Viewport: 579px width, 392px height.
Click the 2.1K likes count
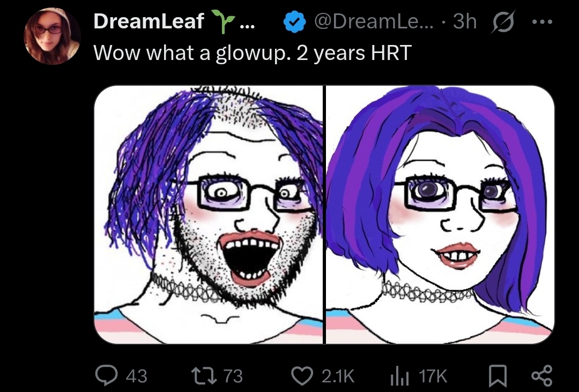(x=338, y=376)
